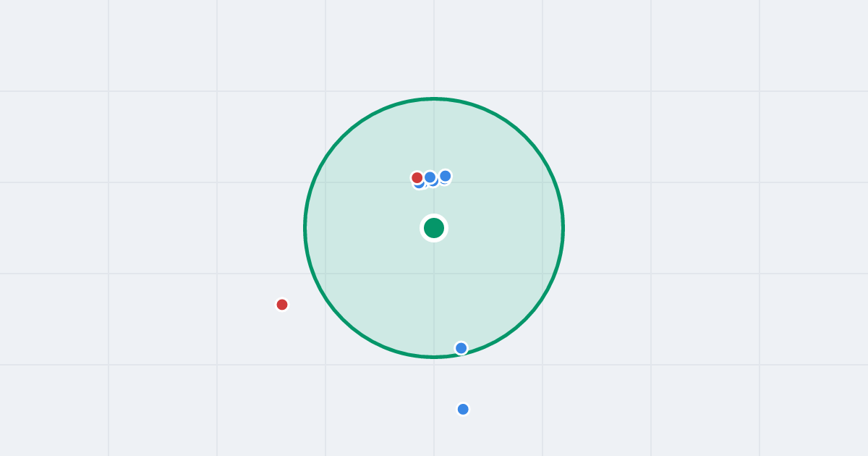This screenshot has width=868, height=456.
Task: Click the blue dot below the green circle
Action: click(463, 409)
